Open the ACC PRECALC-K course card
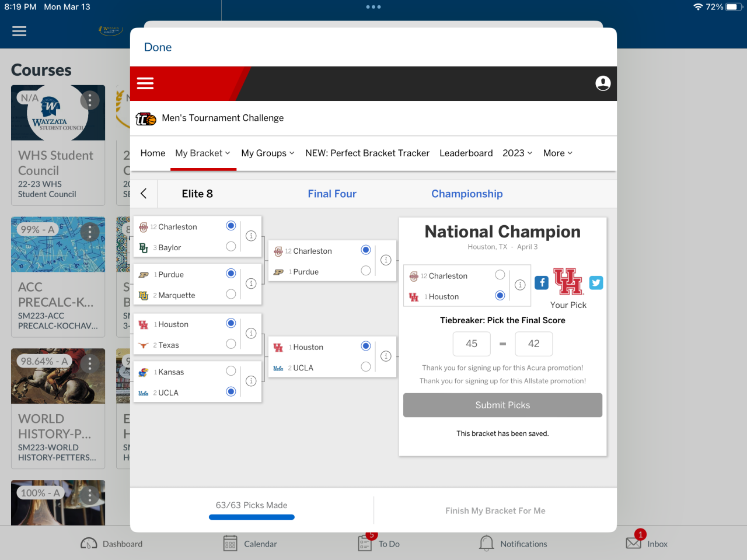The image size is (747, 560). coord(58,277)
